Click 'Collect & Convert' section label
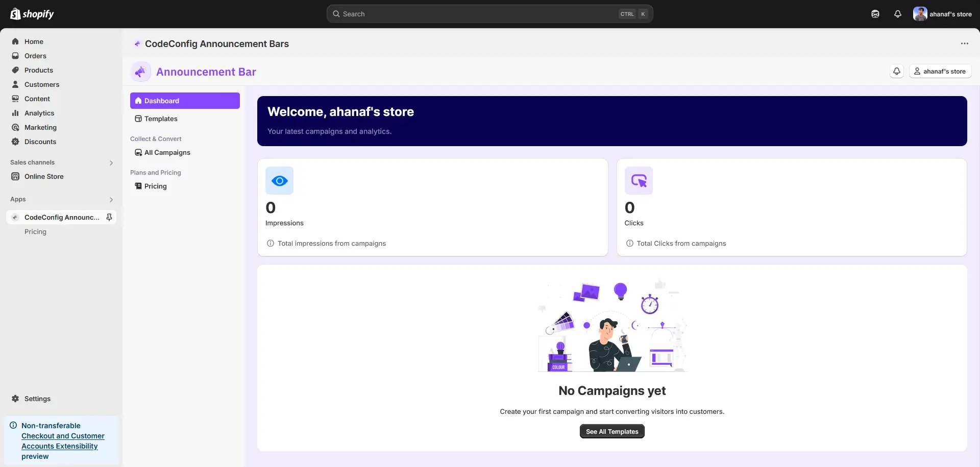 (x=156, y=138)
